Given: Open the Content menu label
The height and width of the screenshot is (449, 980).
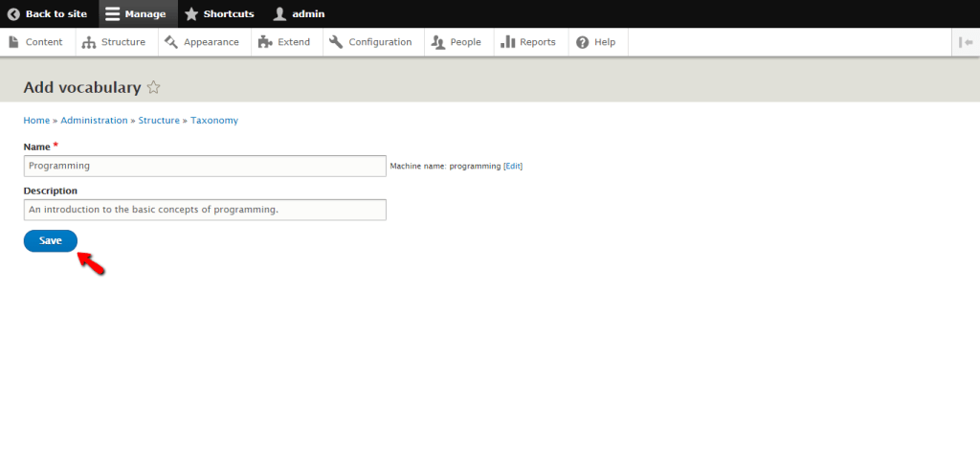Looking at the screenshot, I should tap(44, 42).
